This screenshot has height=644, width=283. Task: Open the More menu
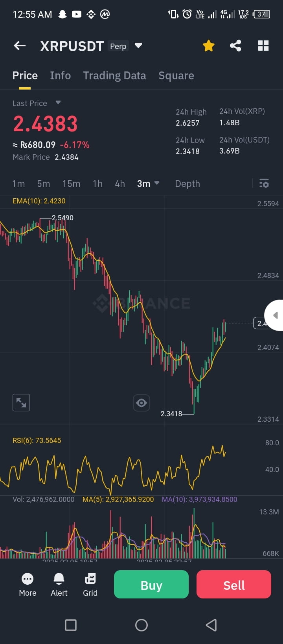tap(28, 585)
